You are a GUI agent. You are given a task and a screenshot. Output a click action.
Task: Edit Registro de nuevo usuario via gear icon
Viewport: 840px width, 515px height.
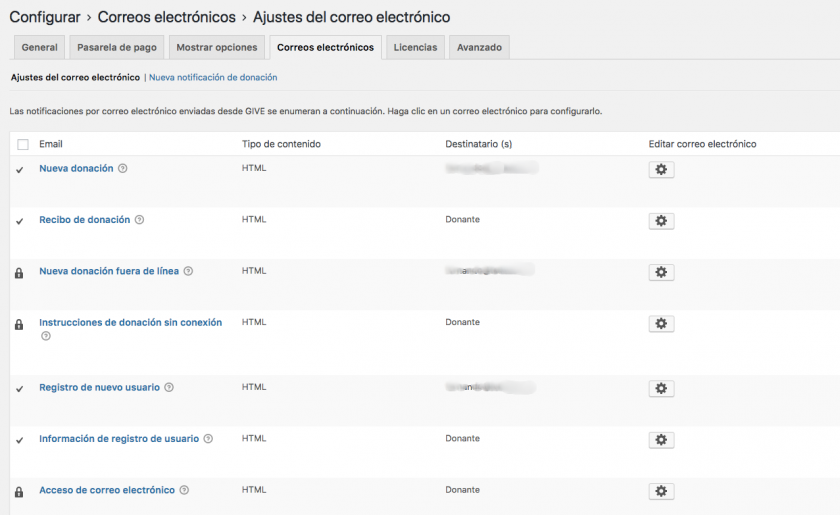(x=661, y=388)
